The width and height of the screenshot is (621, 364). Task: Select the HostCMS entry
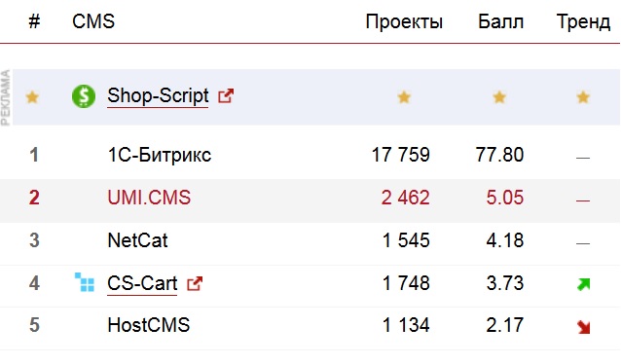click(149, 325)
